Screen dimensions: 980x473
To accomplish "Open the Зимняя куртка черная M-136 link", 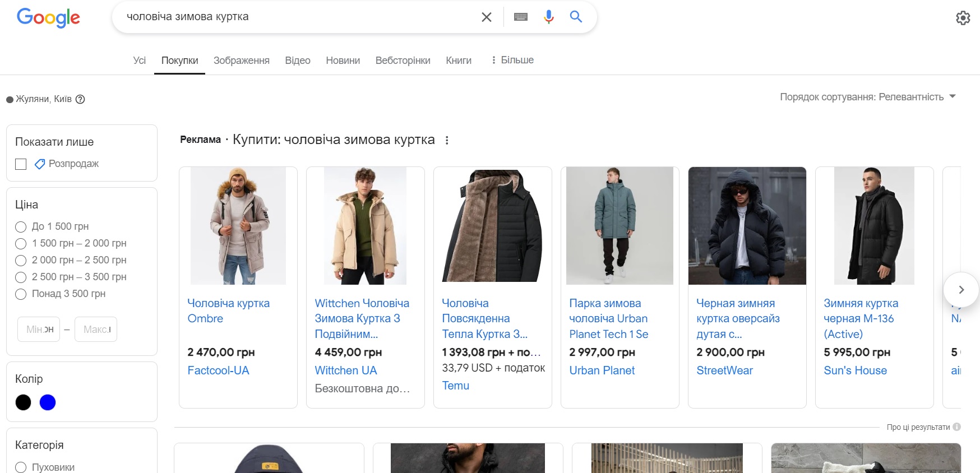I will (x=861, y=318).
